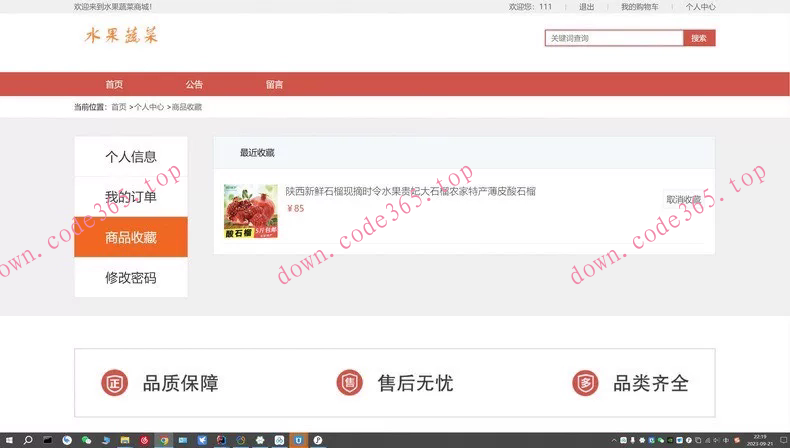Viewport: 790px width, 448px height.
Task: Open the 首页 navigation menu item
Action: [x=114, y=85]
